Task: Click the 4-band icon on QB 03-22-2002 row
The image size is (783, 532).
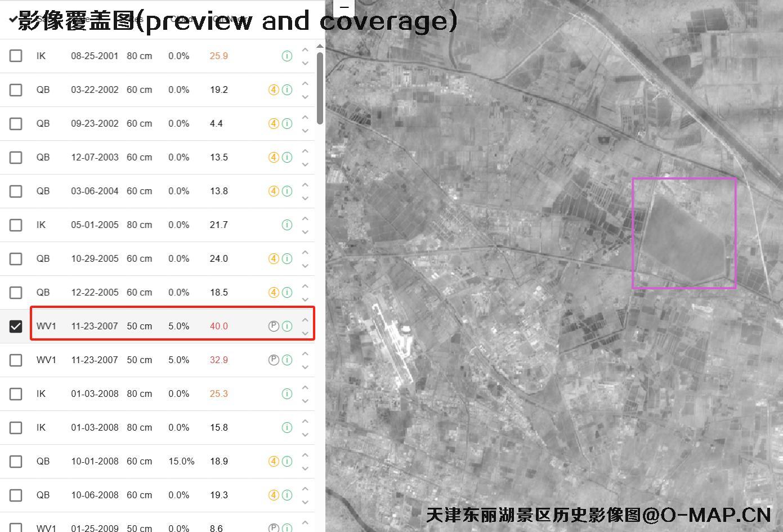Action: (274, 90)
